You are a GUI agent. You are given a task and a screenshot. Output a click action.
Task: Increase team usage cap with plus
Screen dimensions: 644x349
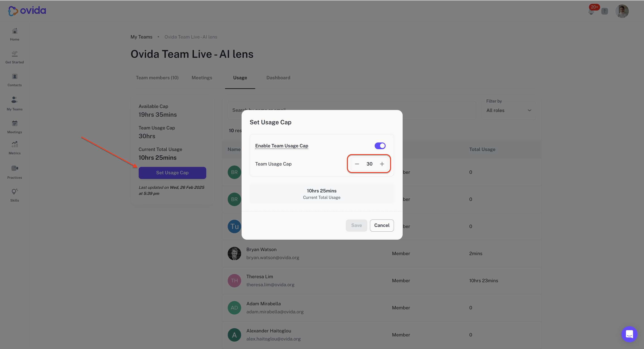click(x=382, y=164)
